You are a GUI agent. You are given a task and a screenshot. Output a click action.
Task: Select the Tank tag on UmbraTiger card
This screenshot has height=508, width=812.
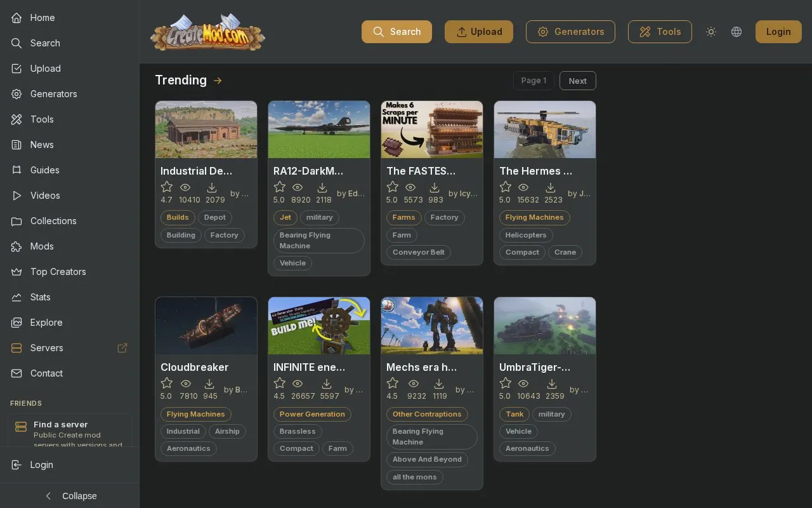514,414
